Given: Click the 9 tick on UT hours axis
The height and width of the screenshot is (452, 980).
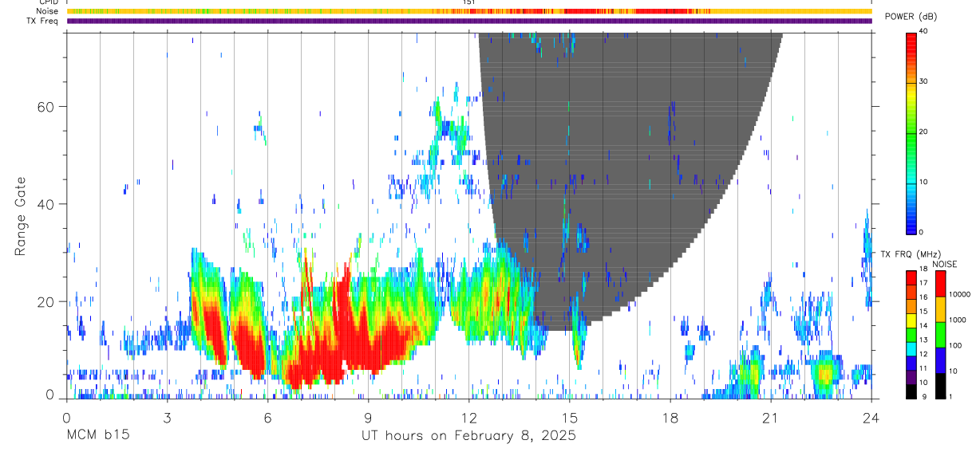Looking at the screenshot, I should point(368,417).
